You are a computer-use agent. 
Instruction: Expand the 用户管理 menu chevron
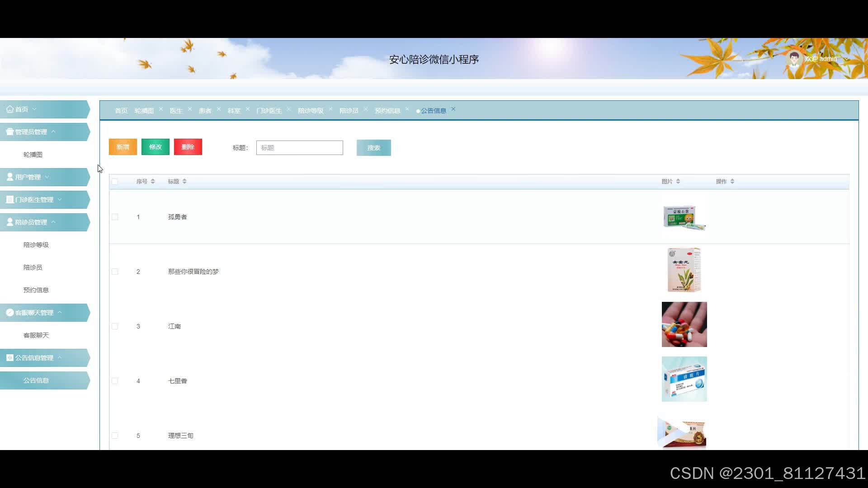click(x=47, y=177)
